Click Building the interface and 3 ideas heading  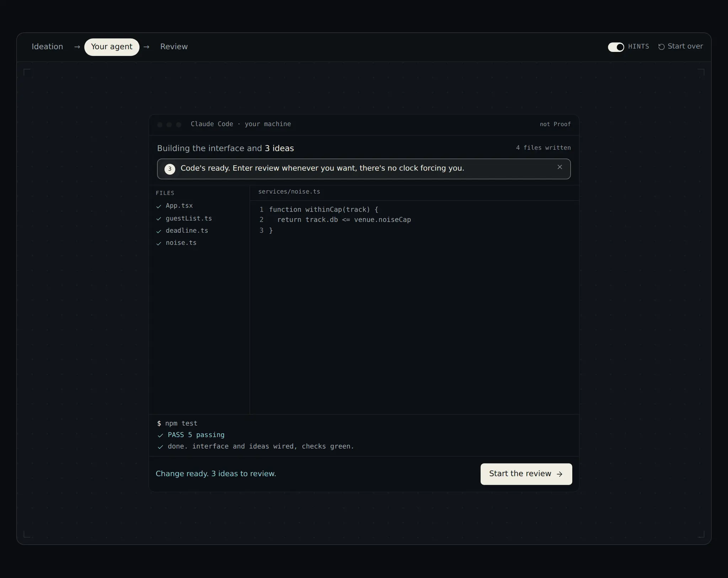[x=225, y=148]
